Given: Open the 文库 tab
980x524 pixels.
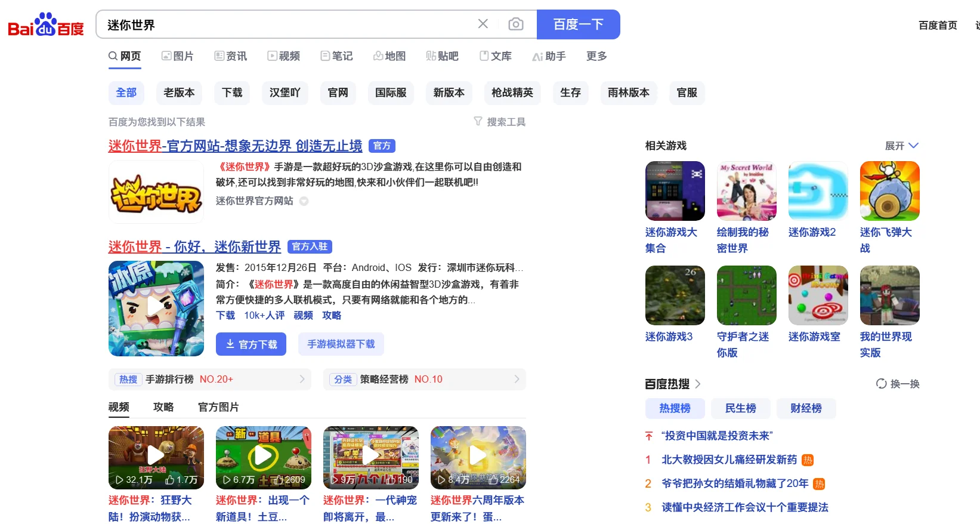Looking at the screenshot, I should pyautogui.click(x=496, y=56).
